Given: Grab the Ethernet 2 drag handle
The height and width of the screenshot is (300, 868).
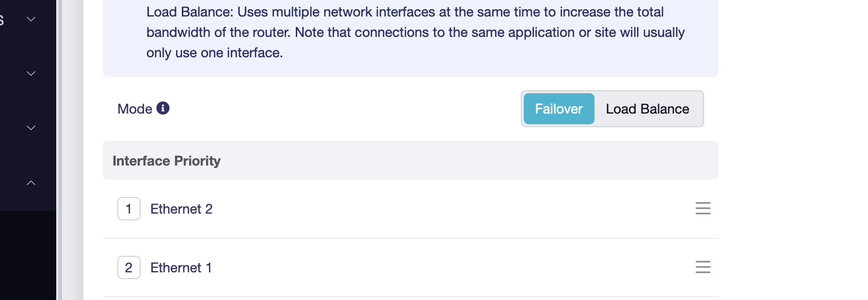Looking at the screenshot, I should click(x=703, y=208).
